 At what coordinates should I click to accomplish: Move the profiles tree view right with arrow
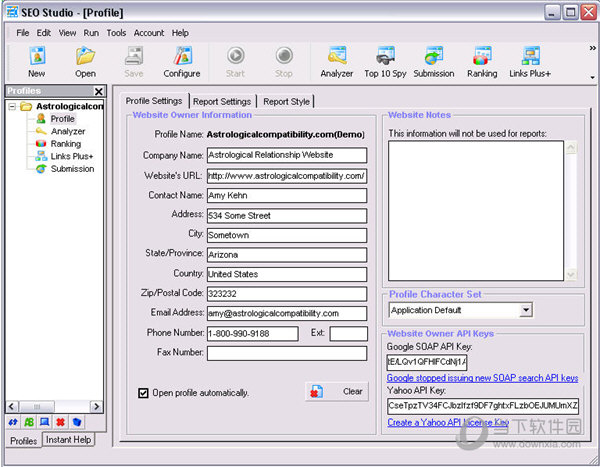tap(96, 406)
